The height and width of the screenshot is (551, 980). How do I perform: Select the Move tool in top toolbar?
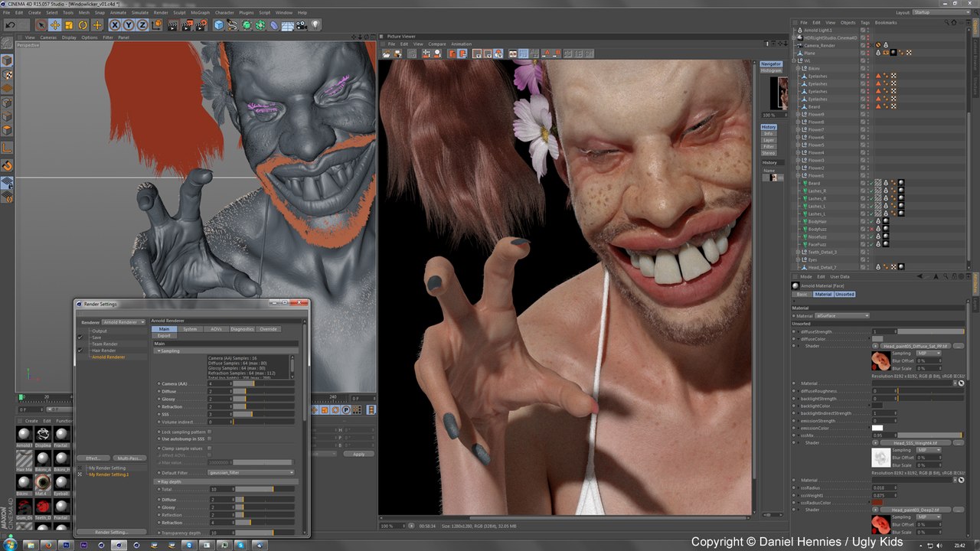coord(54,25)
